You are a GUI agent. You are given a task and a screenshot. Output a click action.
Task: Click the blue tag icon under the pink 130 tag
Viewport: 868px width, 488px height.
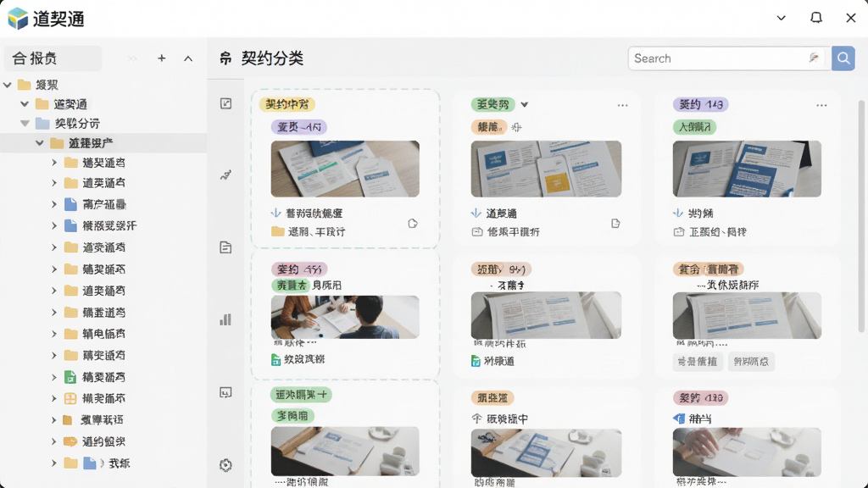click(679, 419)
